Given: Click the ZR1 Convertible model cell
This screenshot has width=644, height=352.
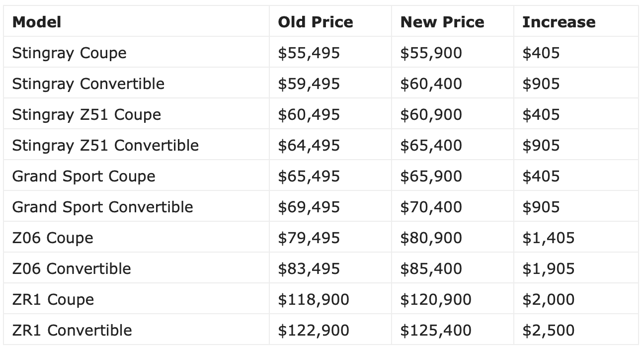Looking at the screenshot, I should coord(72,331).
